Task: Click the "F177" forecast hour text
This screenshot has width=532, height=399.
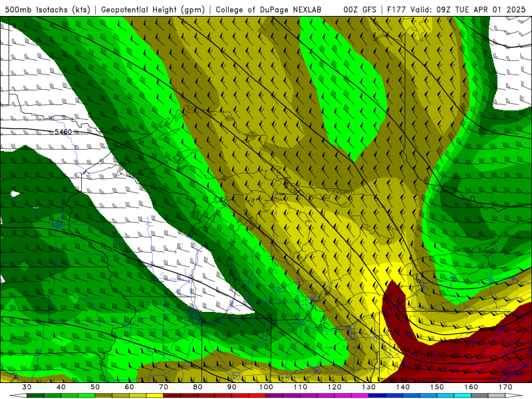Action: coord(396,9)
